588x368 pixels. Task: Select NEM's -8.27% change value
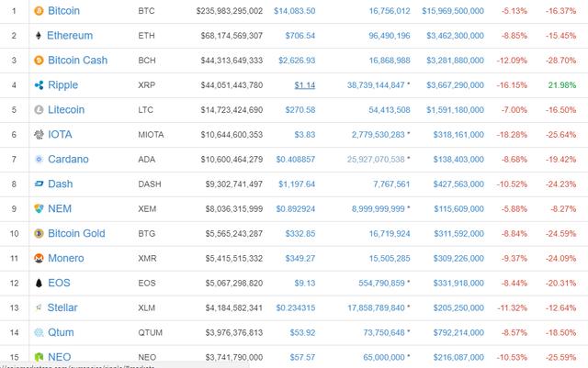coord(563,208)
